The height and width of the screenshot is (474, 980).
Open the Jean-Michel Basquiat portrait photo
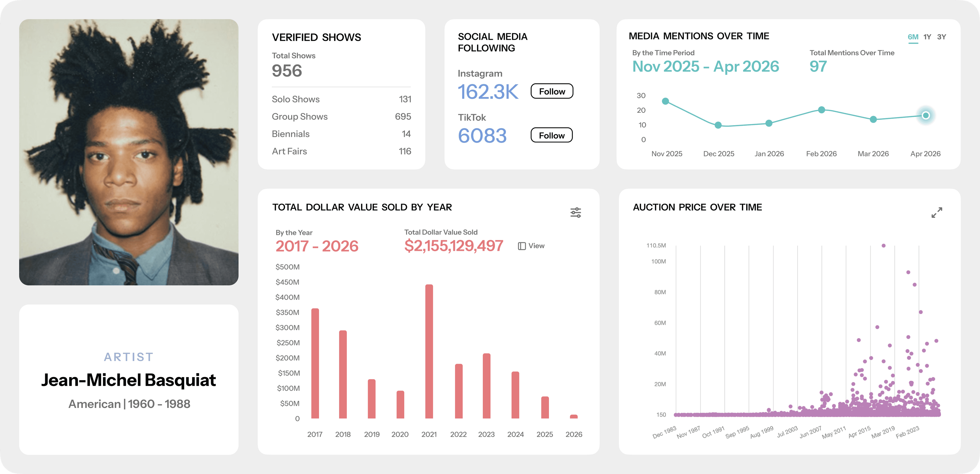point(129,152)
